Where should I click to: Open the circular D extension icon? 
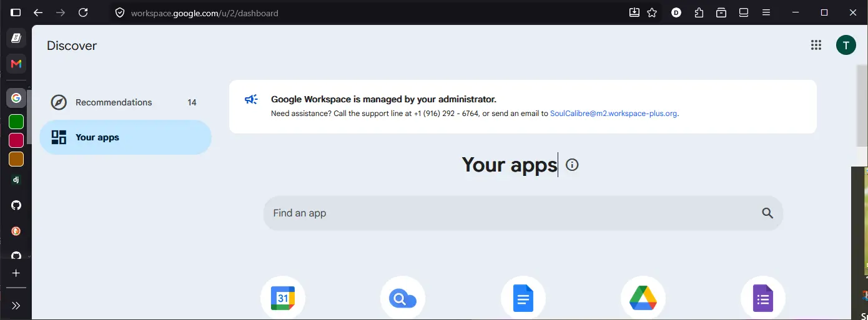[676, 12]
